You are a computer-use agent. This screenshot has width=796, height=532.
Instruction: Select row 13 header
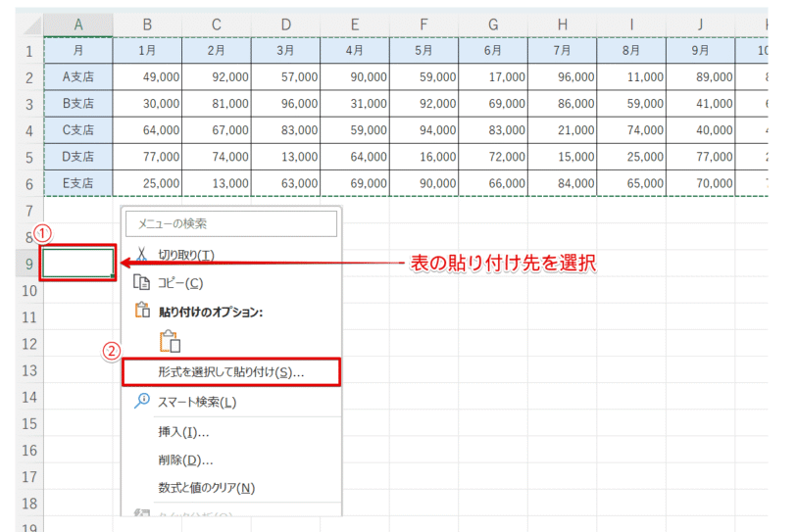point(29,370)
